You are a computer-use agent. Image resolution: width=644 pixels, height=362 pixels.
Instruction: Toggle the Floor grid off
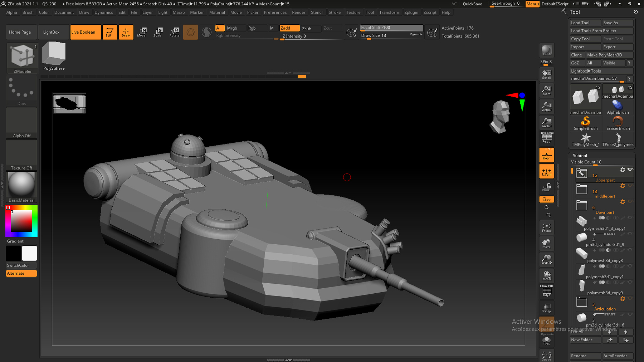pyautogui.click(x=546, y=155)
